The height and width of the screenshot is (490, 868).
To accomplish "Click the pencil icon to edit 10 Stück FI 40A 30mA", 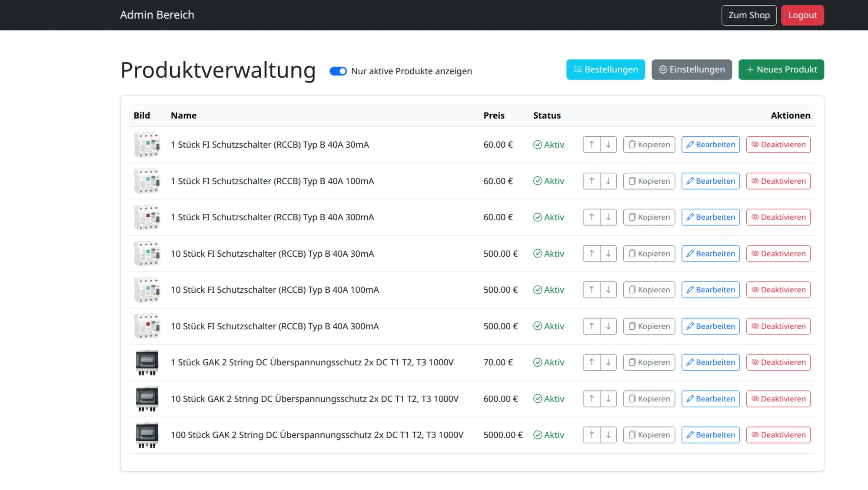I will [x=689, y=253].
